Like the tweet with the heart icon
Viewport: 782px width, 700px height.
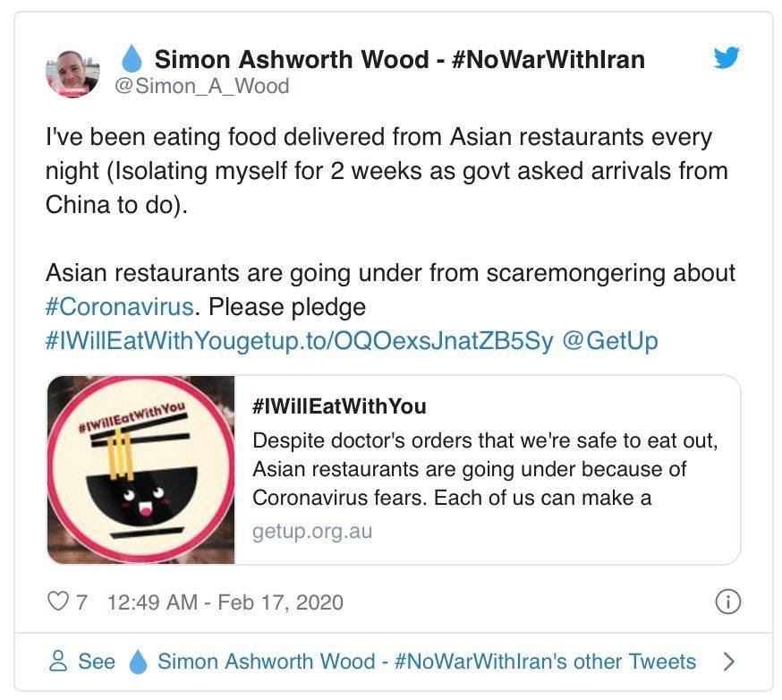[x=58, y=602]
